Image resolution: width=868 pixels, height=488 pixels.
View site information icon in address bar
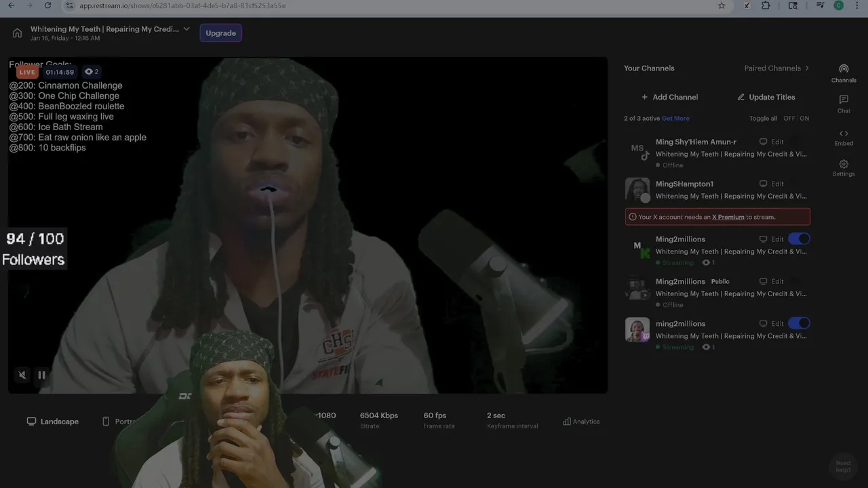[x=69, y=5]
